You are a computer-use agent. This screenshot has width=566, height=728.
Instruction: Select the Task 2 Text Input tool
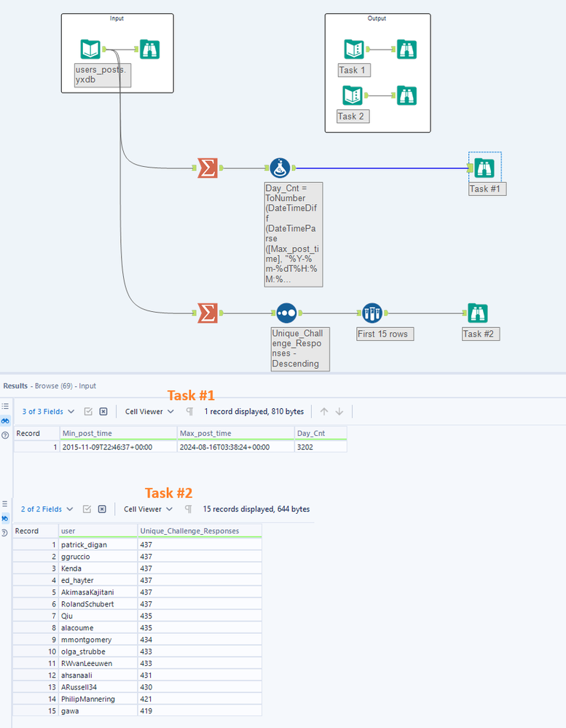tap(353, 95)
